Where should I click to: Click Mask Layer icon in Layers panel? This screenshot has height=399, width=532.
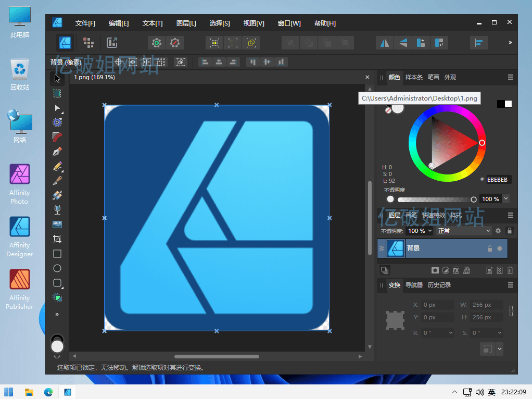point(435,270)
